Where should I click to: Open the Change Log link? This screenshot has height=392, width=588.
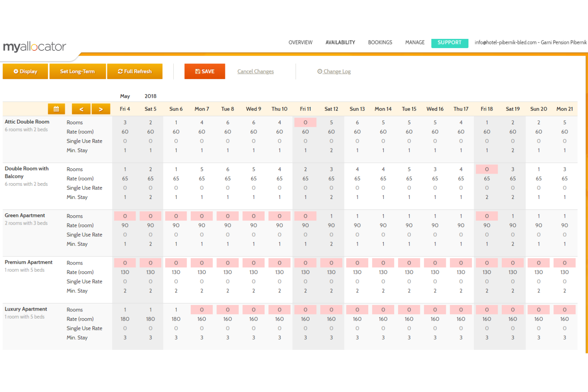[x=334, y=71]
